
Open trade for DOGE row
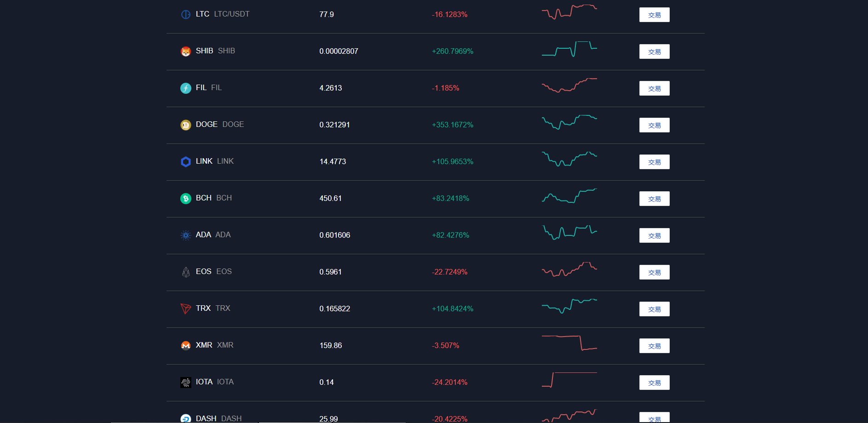coord(654,125)
